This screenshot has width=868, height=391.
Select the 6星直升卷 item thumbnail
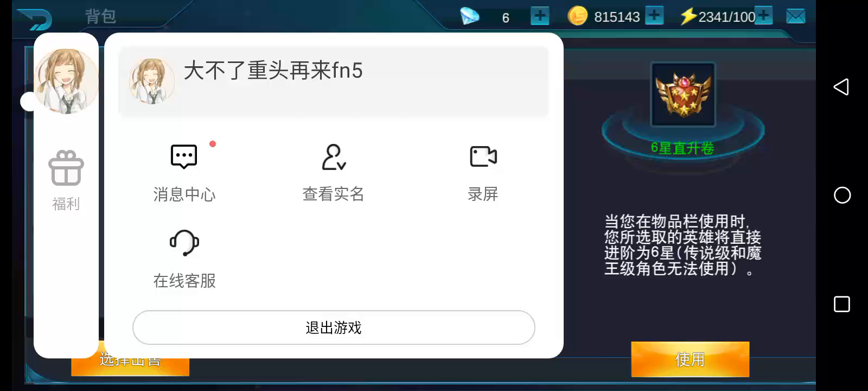pos(683,95)
